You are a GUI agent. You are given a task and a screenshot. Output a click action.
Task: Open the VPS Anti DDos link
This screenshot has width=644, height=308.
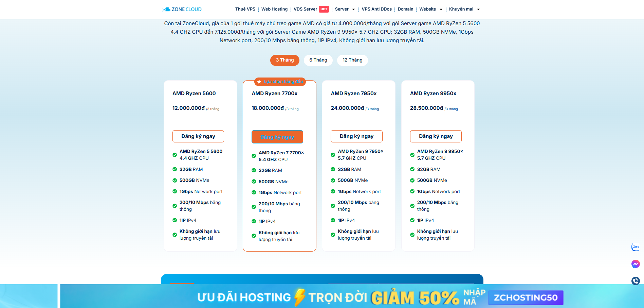pyautogui.click(x=376, y=9)
